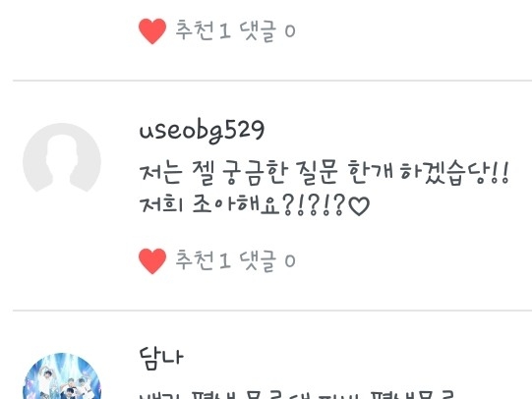
Task: Click 추천 label in the topmost comment footer
Action: pos(195,30)
